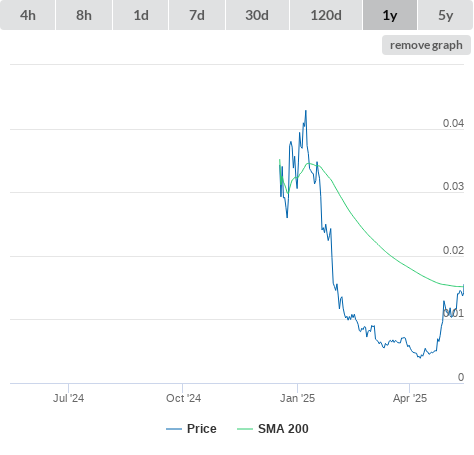The image size is (474, 455).
Task: Click the Oct '24 axis label
Action: pos(183,398)
